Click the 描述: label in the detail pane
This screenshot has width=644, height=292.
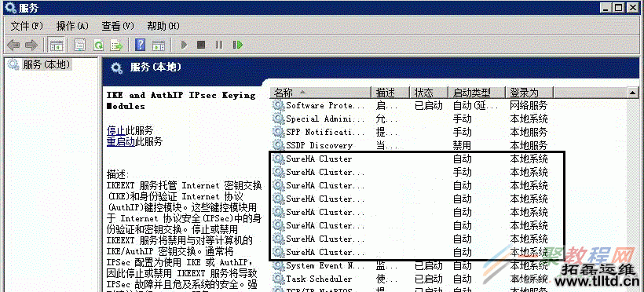118,173
